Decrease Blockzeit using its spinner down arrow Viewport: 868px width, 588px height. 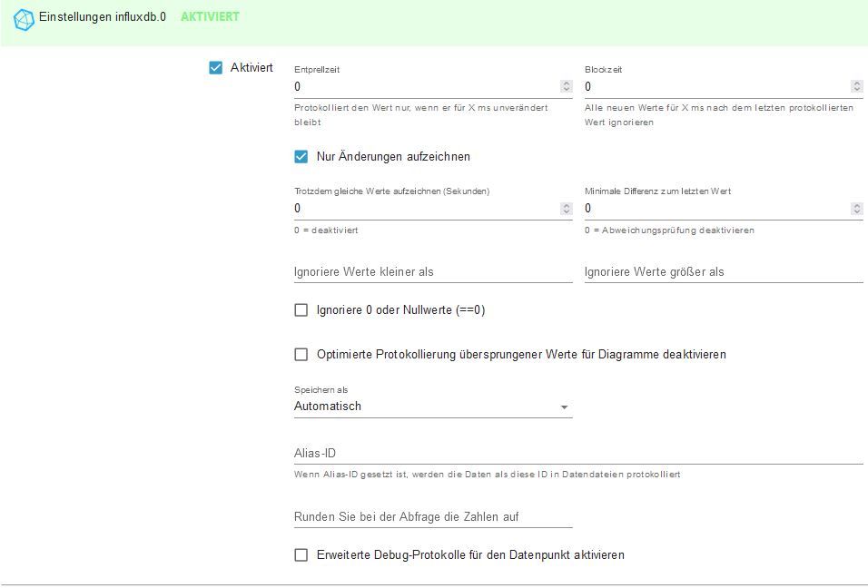857,90
